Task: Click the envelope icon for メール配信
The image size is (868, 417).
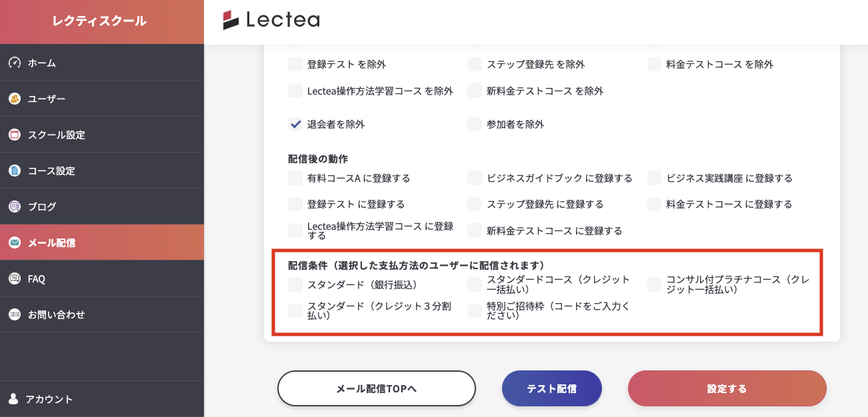Action: coord(15,242)
